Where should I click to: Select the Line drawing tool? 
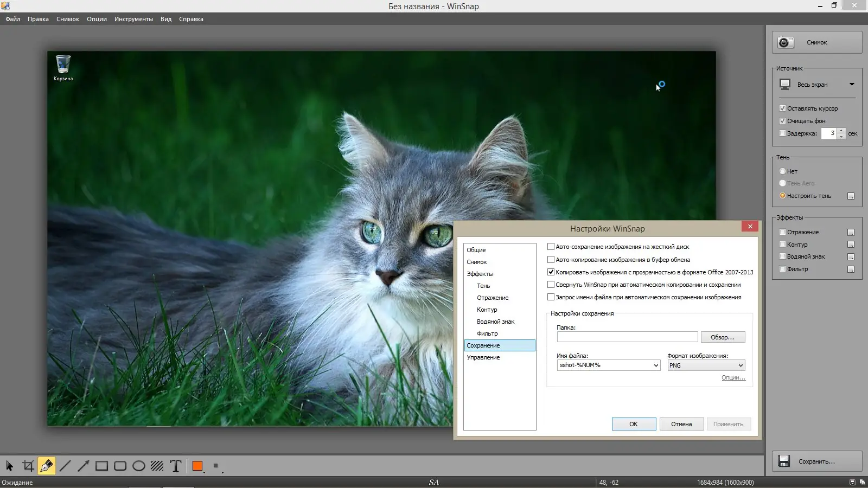coord(65,465)
